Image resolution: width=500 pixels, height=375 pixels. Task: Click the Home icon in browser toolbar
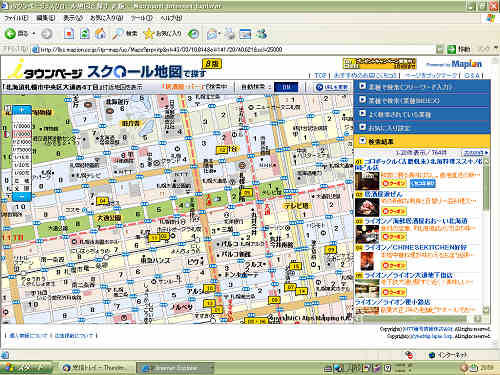pyautogui.click(x=100, y=33)
